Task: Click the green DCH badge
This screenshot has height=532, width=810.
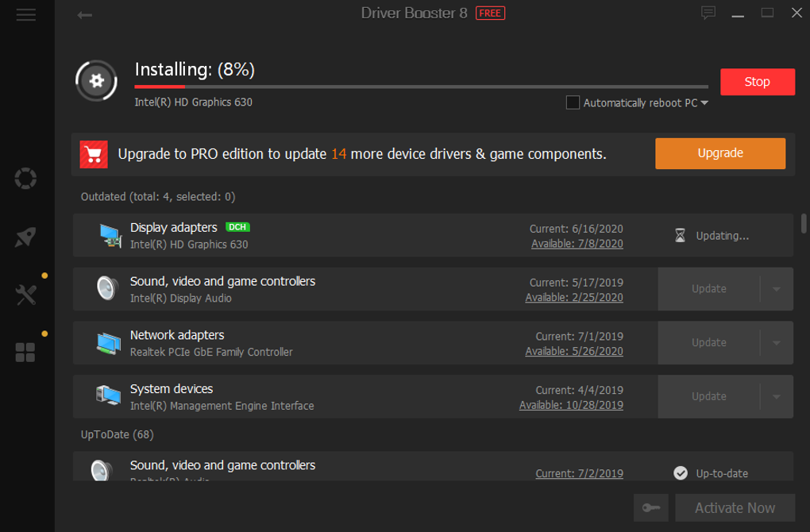Action: (237, 227)
